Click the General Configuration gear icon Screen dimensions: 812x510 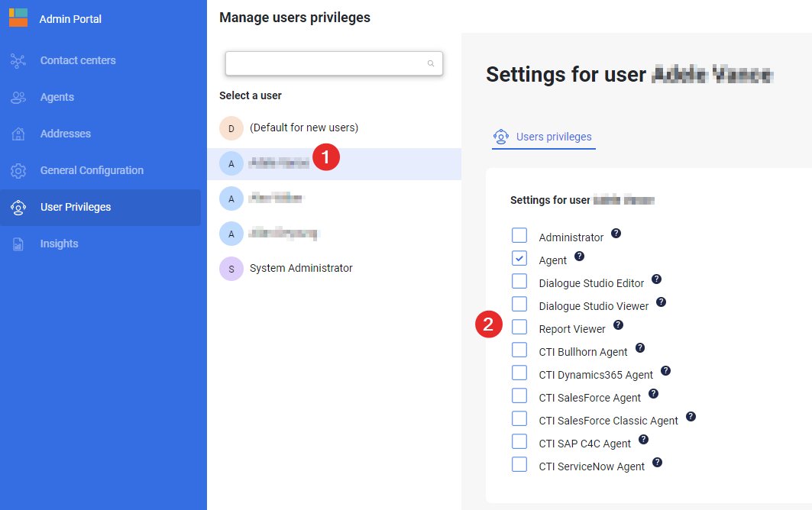[18, 170]
